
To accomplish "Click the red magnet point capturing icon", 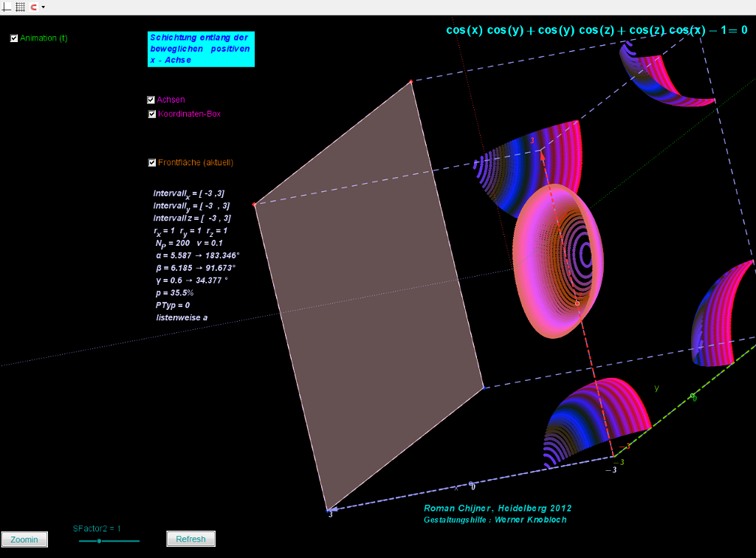I will click(33, 7).
